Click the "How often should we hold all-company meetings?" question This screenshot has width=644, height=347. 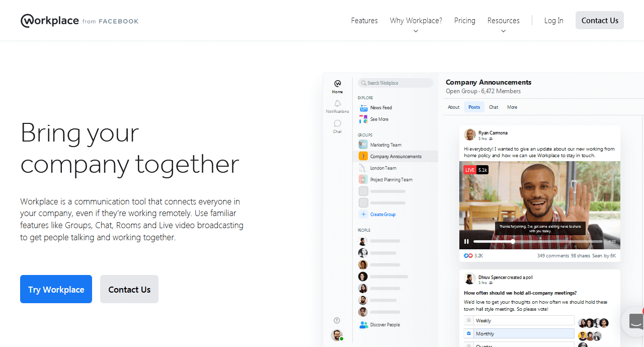(520, 293)
